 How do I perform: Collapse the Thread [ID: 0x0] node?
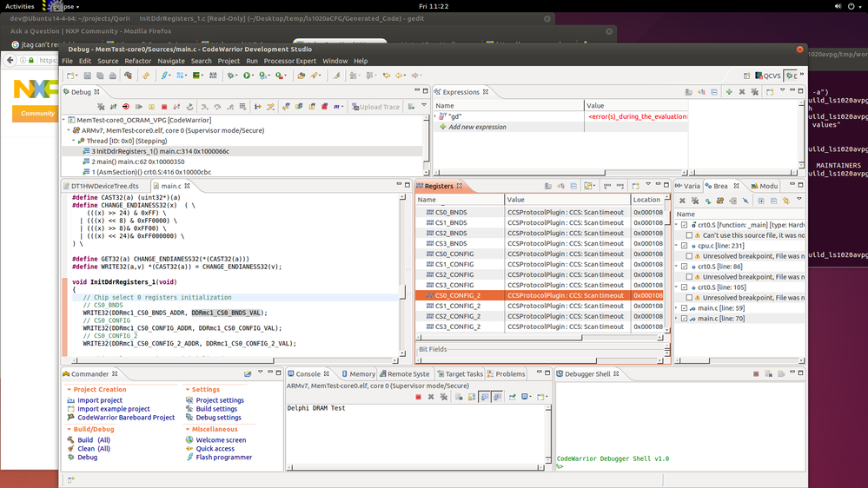coord(74,141)
